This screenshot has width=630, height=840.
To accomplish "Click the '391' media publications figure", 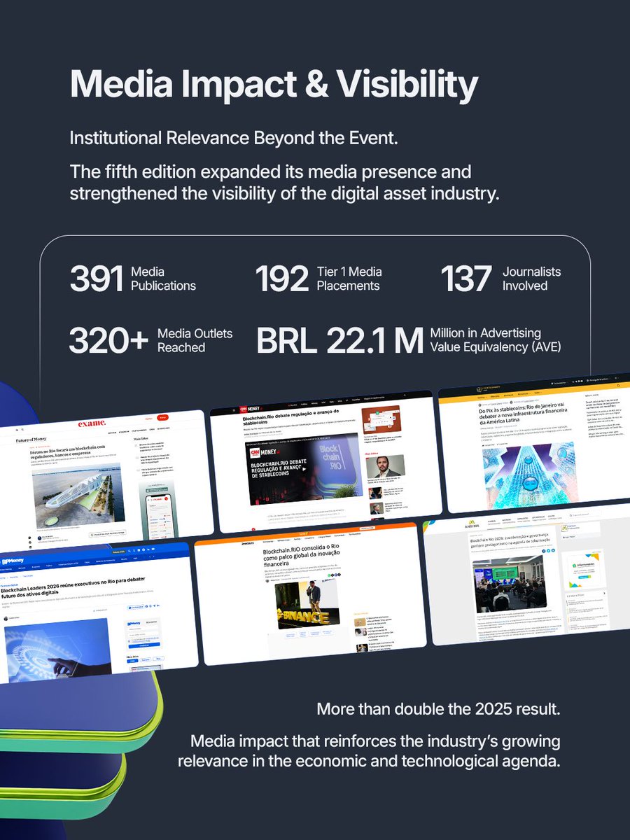I will (x=97, y=279).
